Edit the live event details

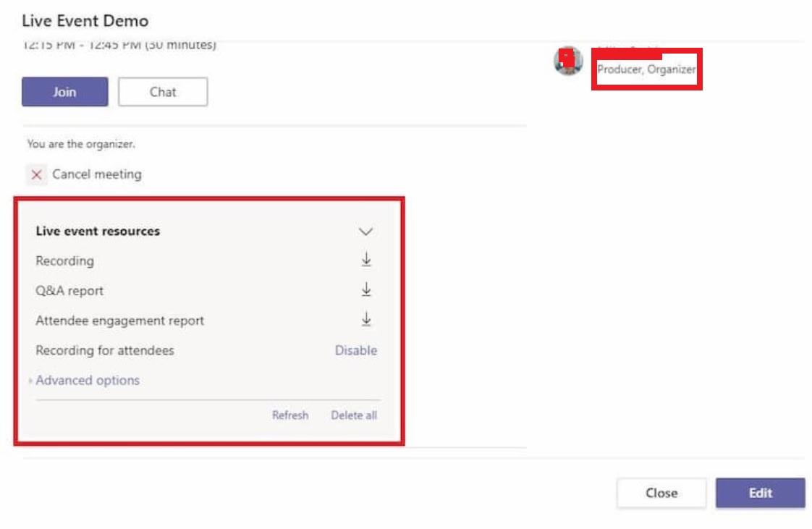pos(760,493)
